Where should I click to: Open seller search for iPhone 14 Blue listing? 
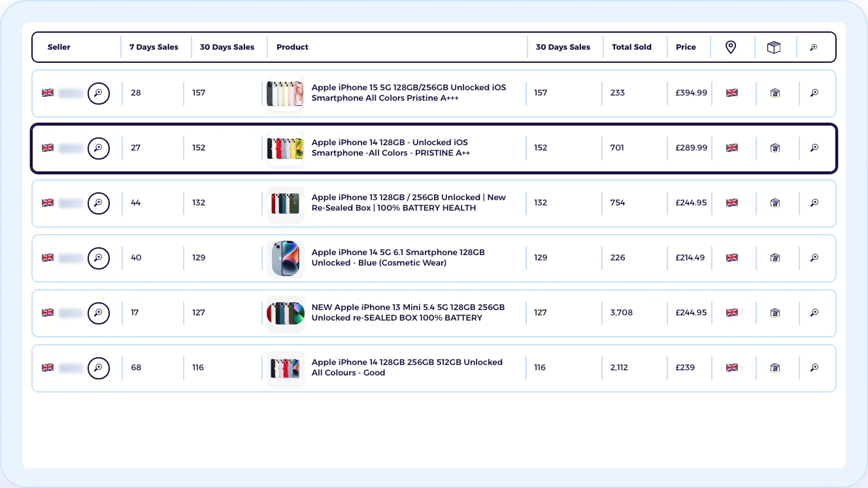[99, 258]
